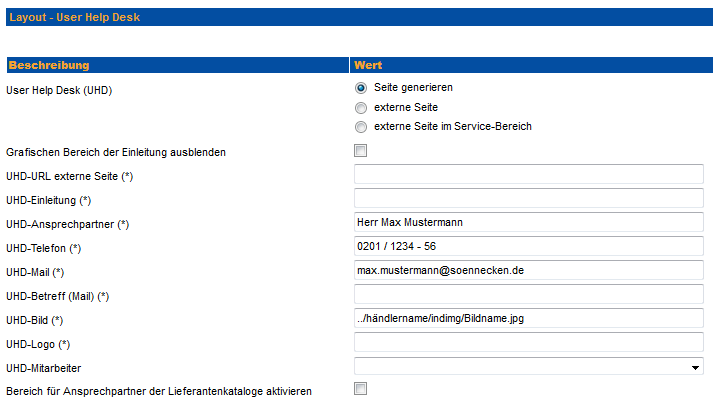722x412 pixels.
Task: Click the 'UHD-Mitarbeiter' row label
Action: (43, 368)
